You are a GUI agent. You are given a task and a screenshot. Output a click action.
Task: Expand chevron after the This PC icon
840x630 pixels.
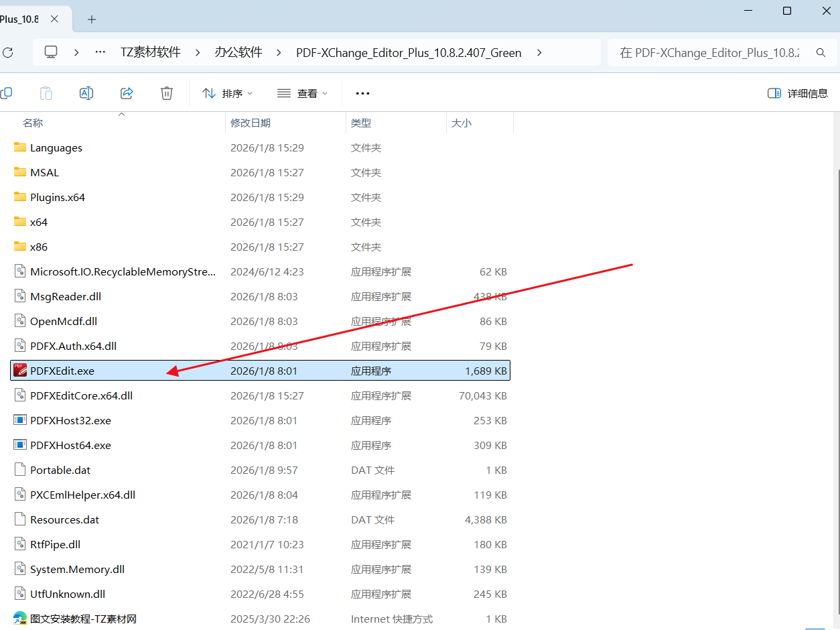77,52
